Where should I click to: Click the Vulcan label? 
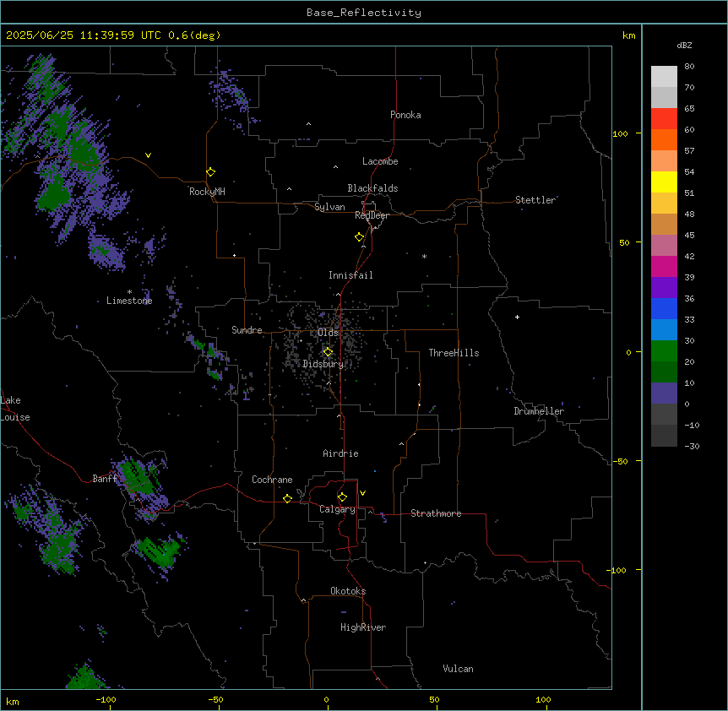459,669
